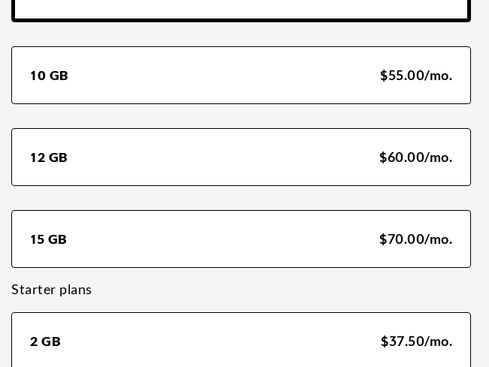Select the 15 GB plan option
The width and height of the screenshot is (489, 367).
coord(241,239)
